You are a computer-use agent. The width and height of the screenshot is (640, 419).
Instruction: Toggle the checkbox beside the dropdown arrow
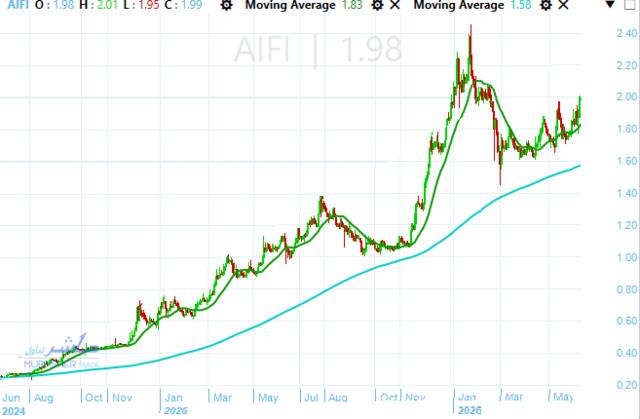(x=630, y=4)
